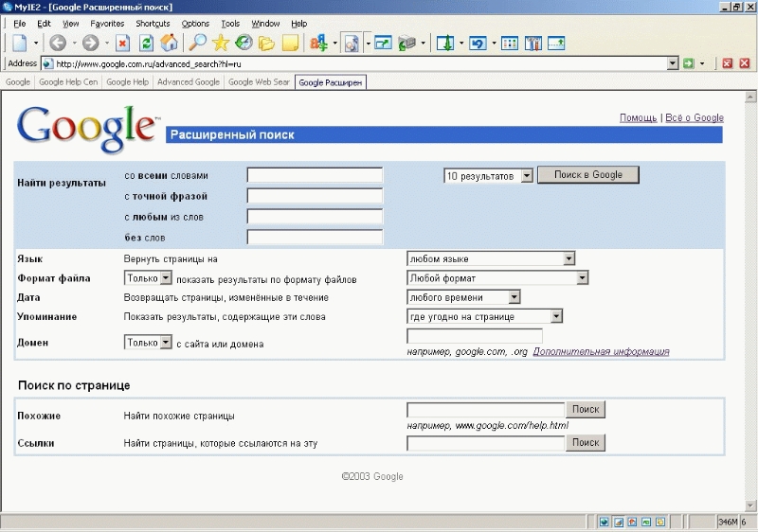Open History with the clock globe icon

(x=244, y=43)
